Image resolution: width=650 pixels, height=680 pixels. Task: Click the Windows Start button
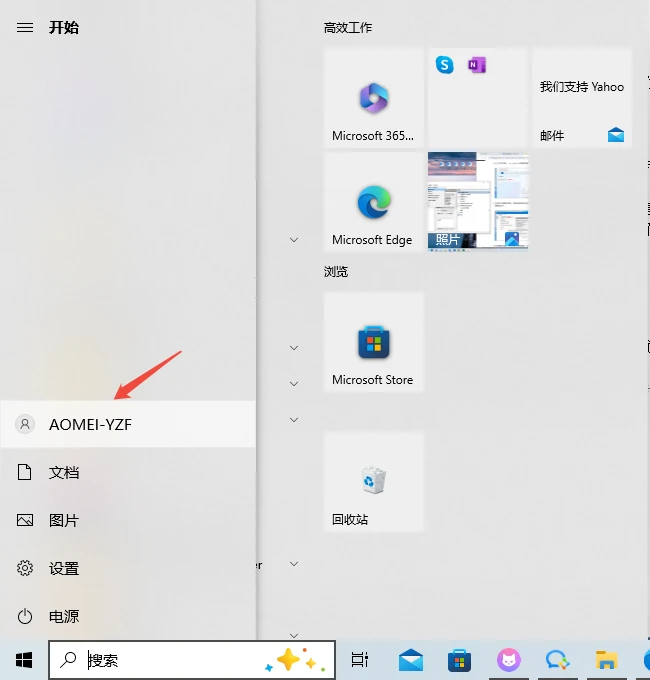pyautogui.click(x=24, y=660)
